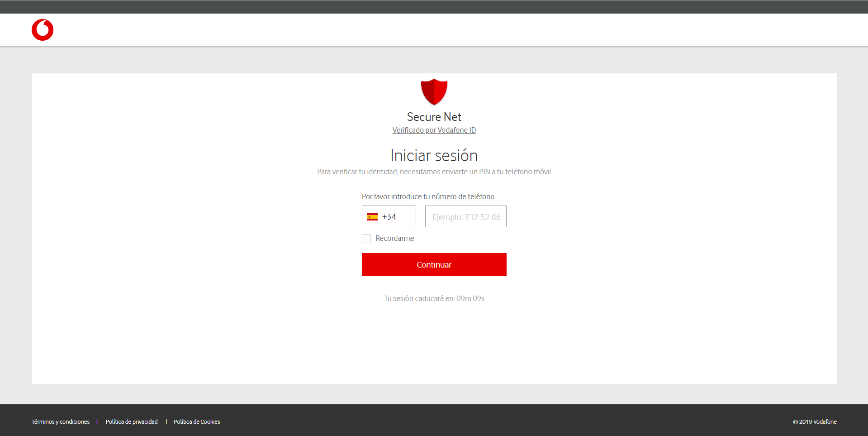Click the first footer separator bar

[97, 422]
